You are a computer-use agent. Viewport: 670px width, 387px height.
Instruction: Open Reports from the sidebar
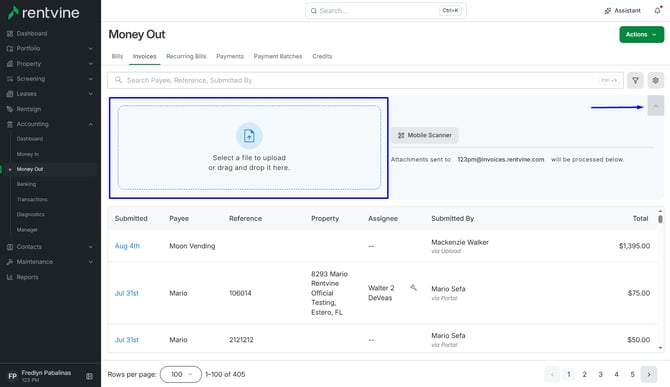[27, 277]
